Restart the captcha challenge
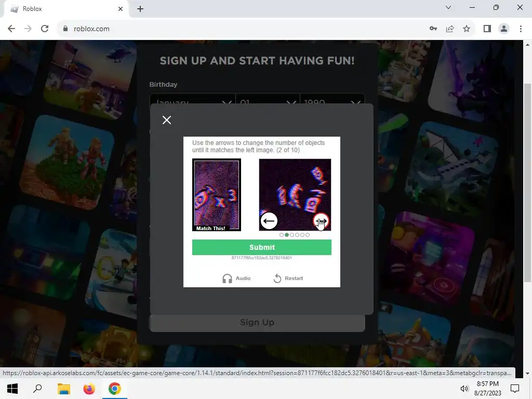 pos(288,278)
